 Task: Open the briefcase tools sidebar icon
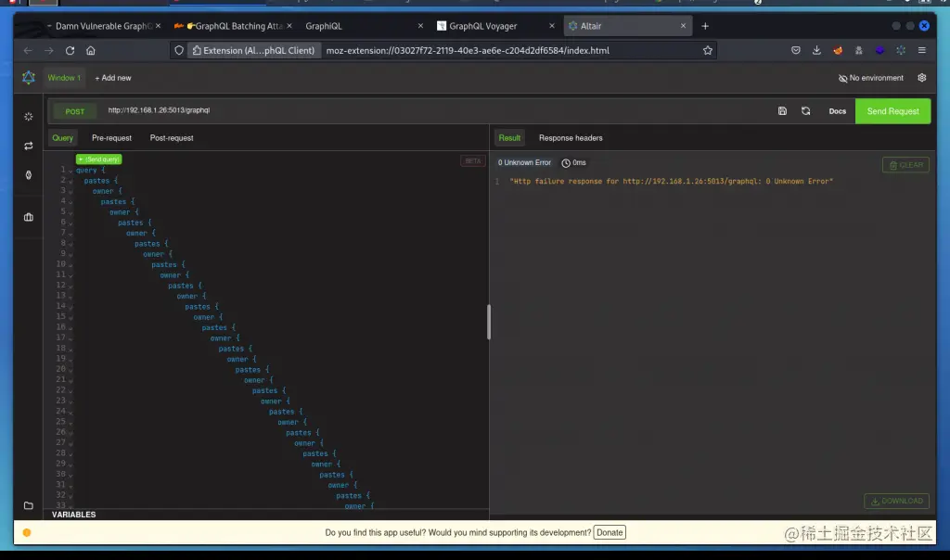point(29,217)
